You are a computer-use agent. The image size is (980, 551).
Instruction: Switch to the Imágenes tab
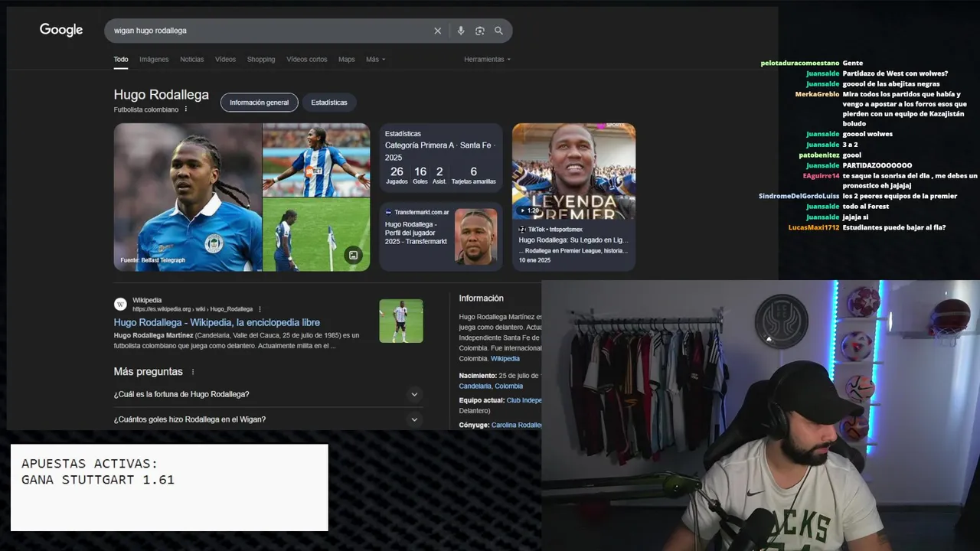click(154, 60)
